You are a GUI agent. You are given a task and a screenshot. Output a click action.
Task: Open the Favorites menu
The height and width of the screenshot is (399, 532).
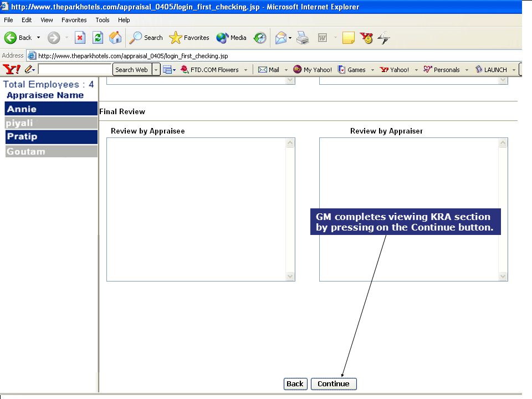coord(74,20)
